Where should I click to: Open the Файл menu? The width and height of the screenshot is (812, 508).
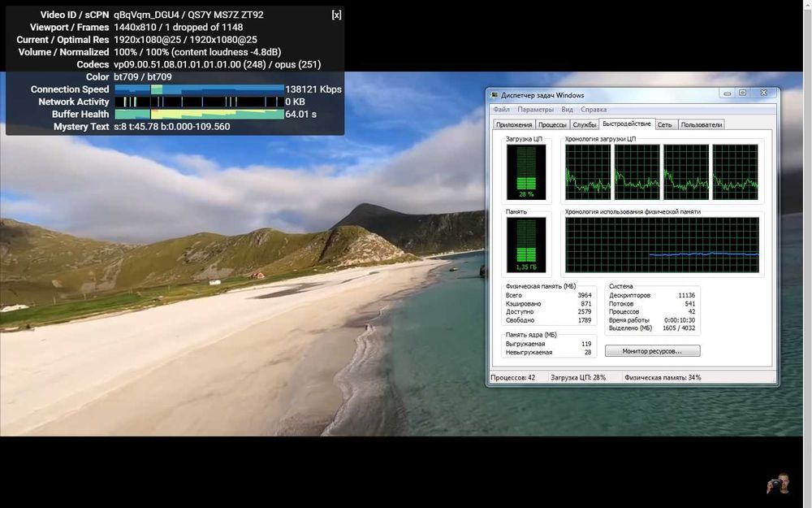(x=501, y=109)
